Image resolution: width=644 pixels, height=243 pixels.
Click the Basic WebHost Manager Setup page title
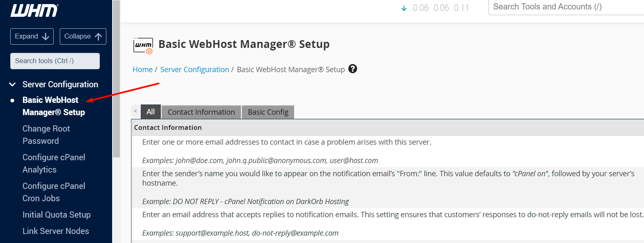pyautogui.click(x=244, y=44)
